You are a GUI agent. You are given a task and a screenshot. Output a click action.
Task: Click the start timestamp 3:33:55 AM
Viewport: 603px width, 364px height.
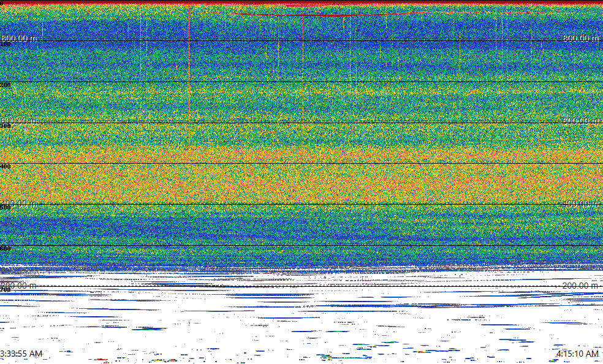21,354
